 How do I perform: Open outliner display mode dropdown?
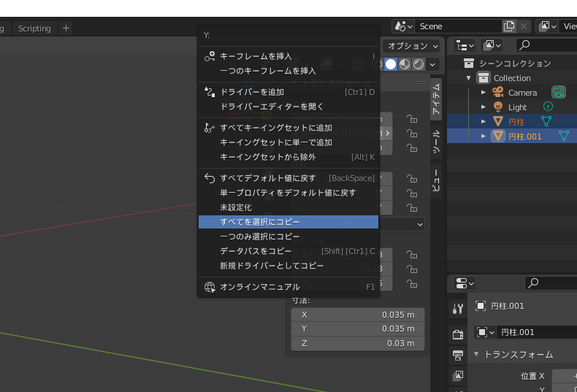(492, 45)
